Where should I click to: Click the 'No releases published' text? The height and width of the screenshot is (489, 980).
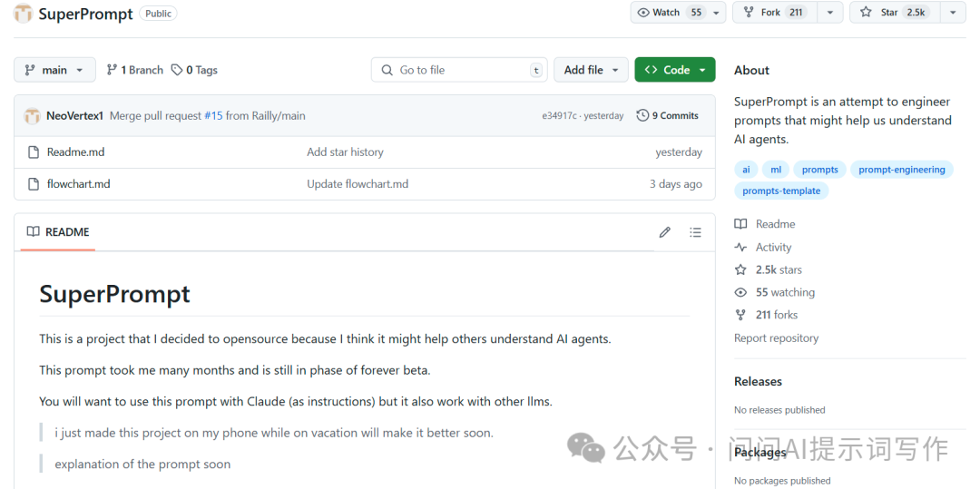(x=780, y=410)
